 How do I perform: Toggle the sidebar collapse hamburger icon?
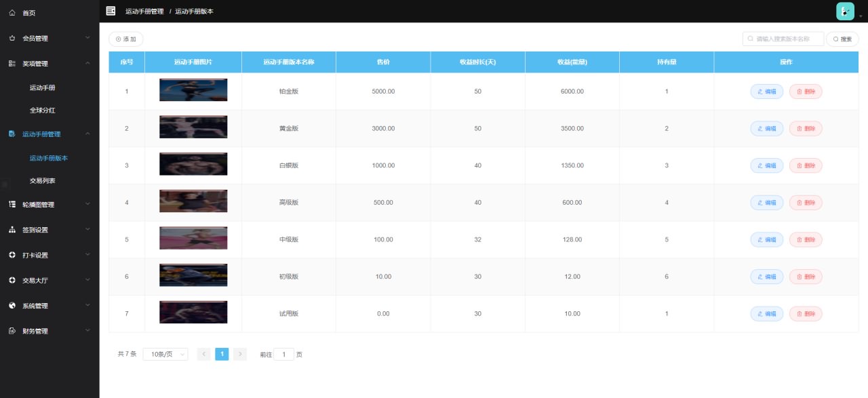(111, 11)
